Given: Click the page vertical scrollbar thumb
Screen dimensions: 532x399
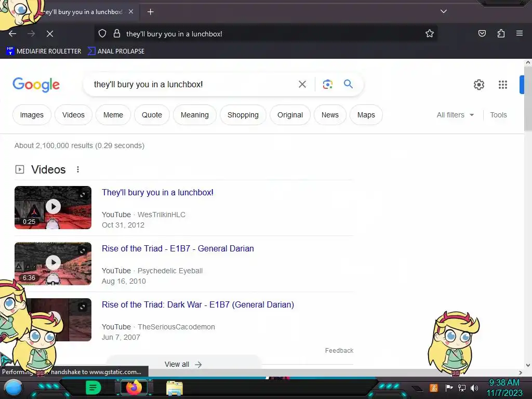Looking at the screenshot, I should [x=528, y=98].
